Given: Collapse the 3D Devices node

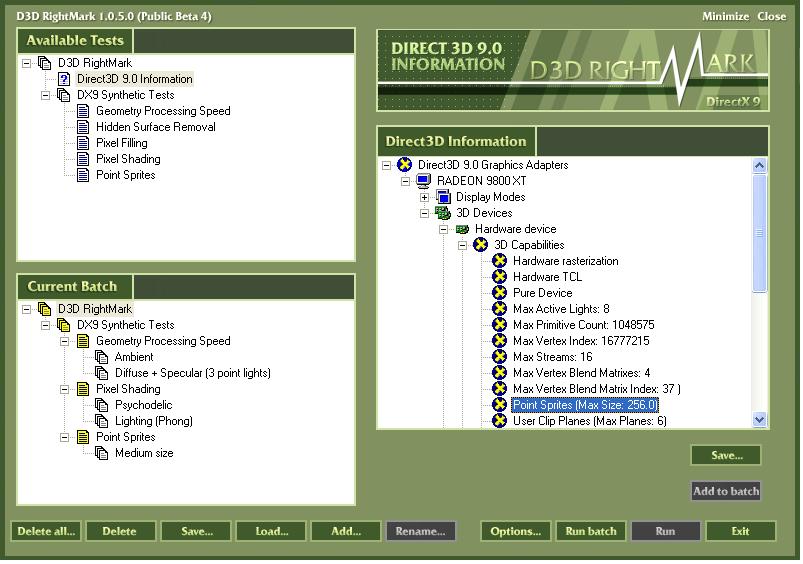Looking at the screenshot, I should 425,213.
